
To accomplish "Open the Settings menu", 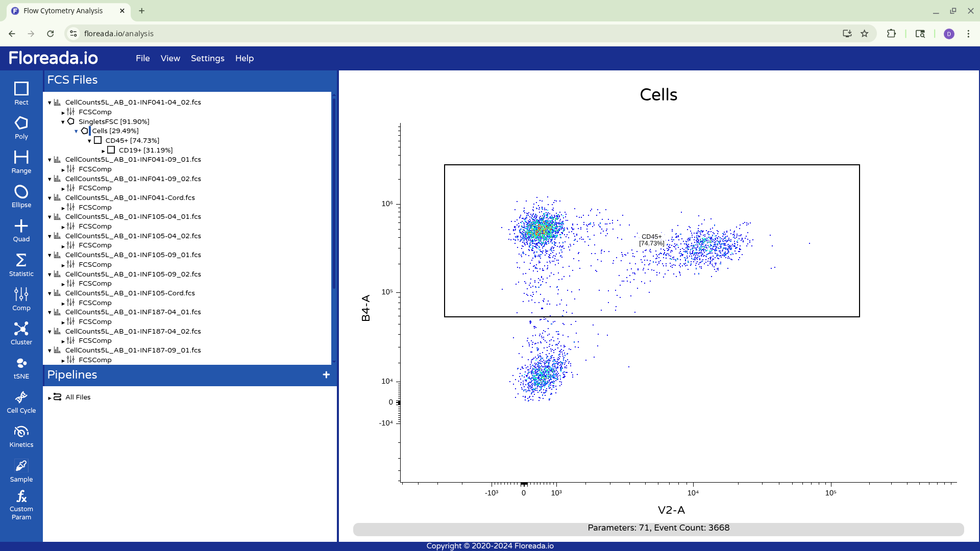I will click(x=207, y=58).
